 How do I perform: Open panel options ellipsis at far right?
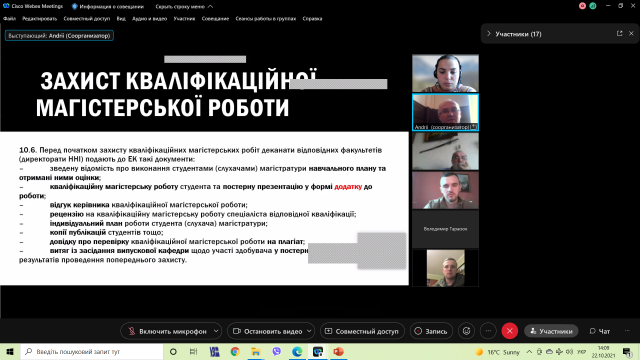(x=627, y=331)
